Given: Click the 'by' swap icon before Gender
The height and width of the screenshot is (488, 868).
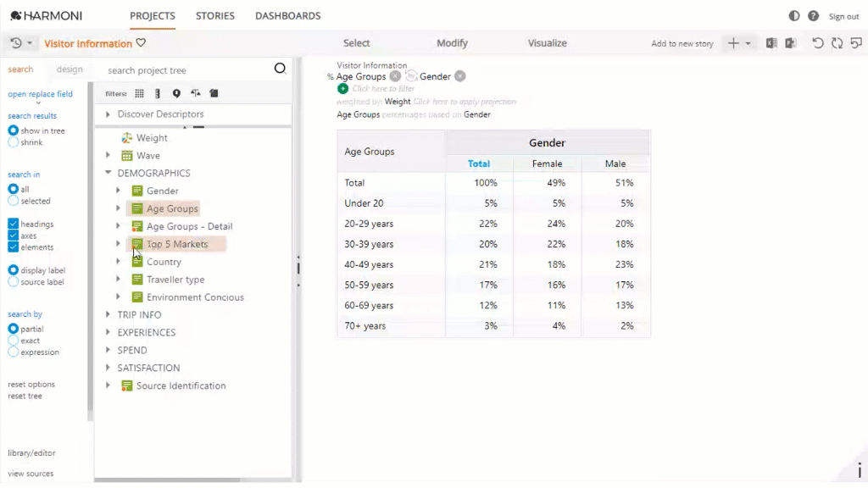Looking at the screenshot, I should click(x=411, y=75).
